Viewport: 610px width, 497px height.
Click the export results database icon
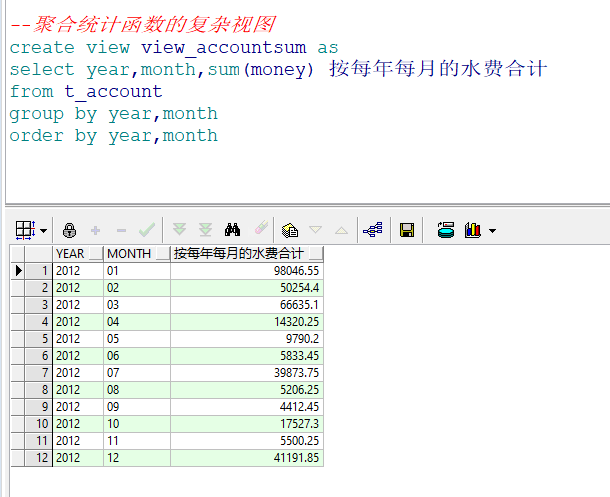[446, 229]
